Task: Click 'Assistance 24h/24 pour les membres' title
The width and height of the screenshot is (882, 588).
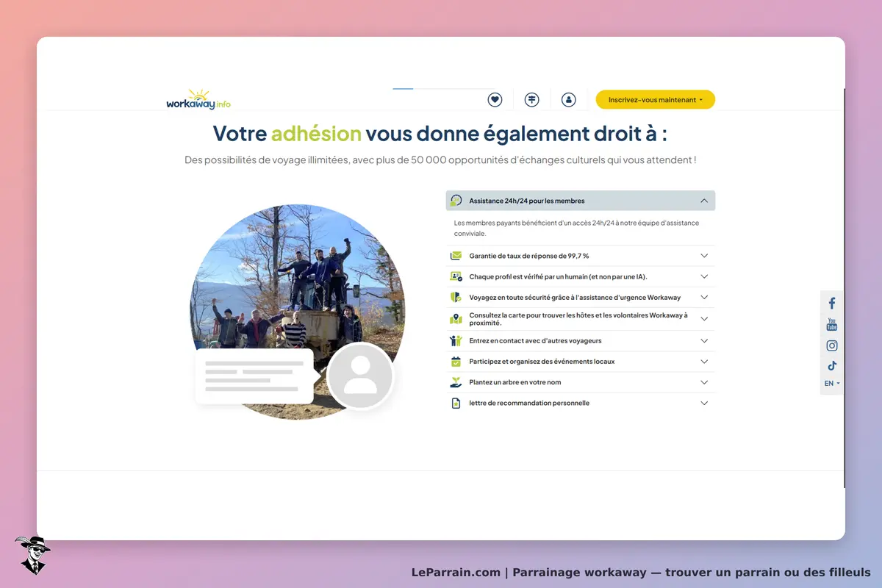Action: [527, 201]
